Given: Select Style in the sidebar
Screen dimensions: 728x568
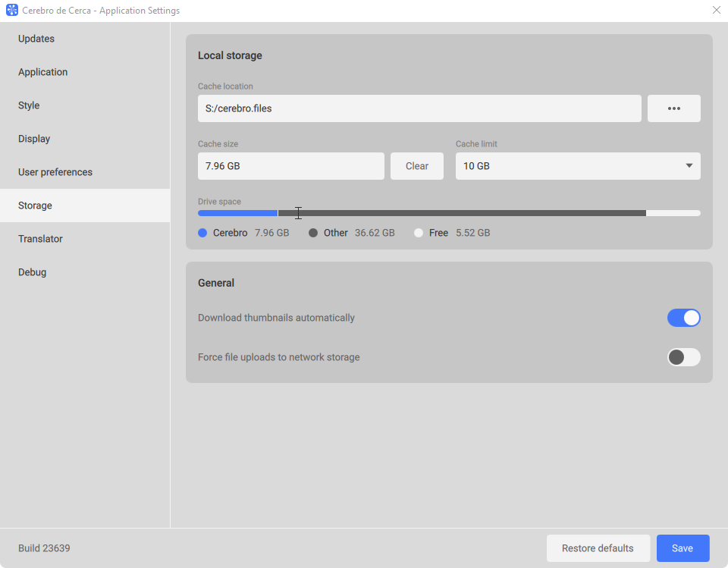Looking at the screenshot, I should click(29, 105).
